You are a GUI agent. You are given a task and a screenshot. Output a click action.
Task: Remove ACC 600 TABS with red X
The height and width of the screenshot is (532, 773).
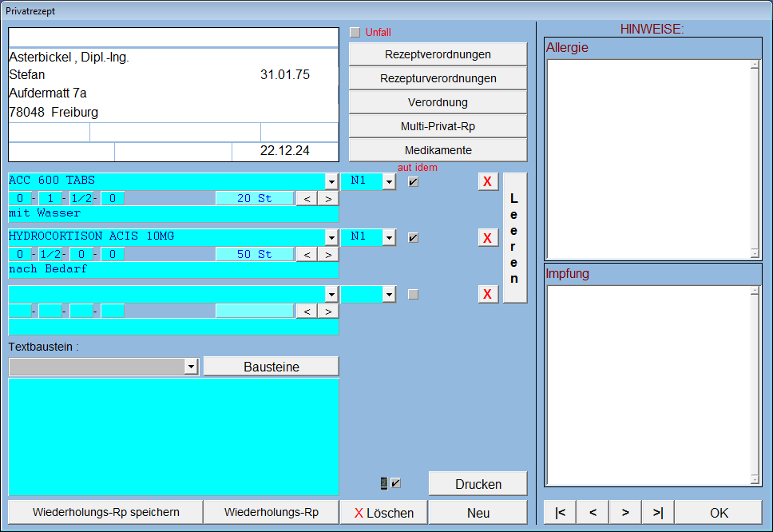click(488, 181)
